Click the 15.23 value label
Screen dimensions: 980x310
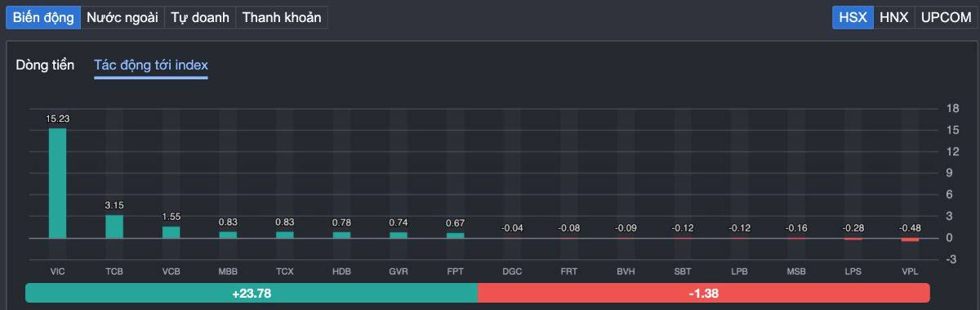click(x=57, y=119)
